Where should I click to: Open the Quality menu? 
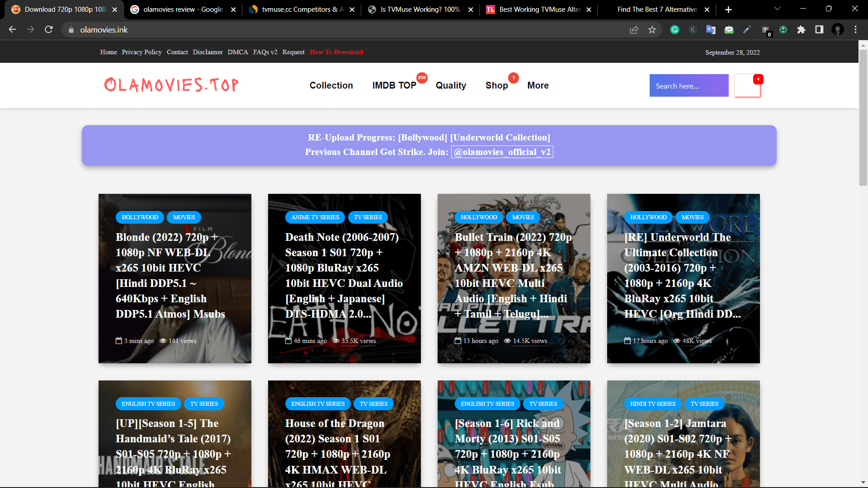[451, 85]
